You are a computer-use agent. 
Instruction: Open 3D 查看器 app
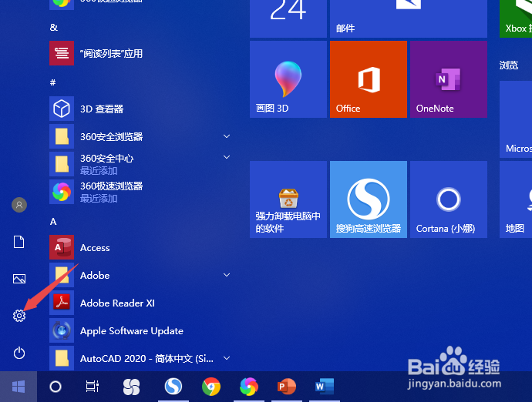pyautogui.click(x=141, y=109)
